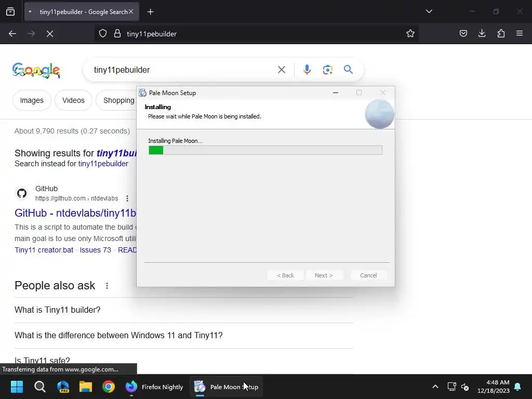Open the corrected tiny11builder results link
The height and width of the screenshot is (399, 532).
[116, 153]
